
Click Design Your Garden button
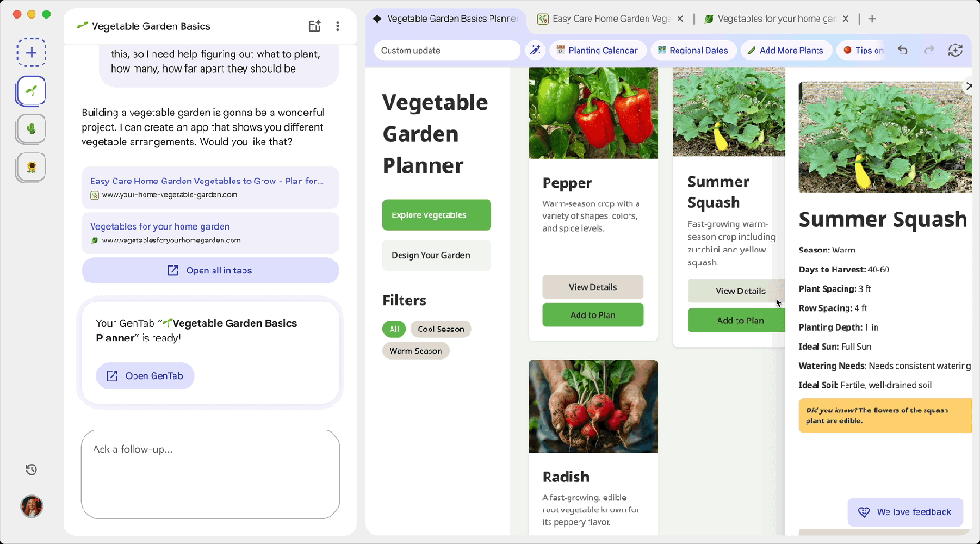click(436, 255)
